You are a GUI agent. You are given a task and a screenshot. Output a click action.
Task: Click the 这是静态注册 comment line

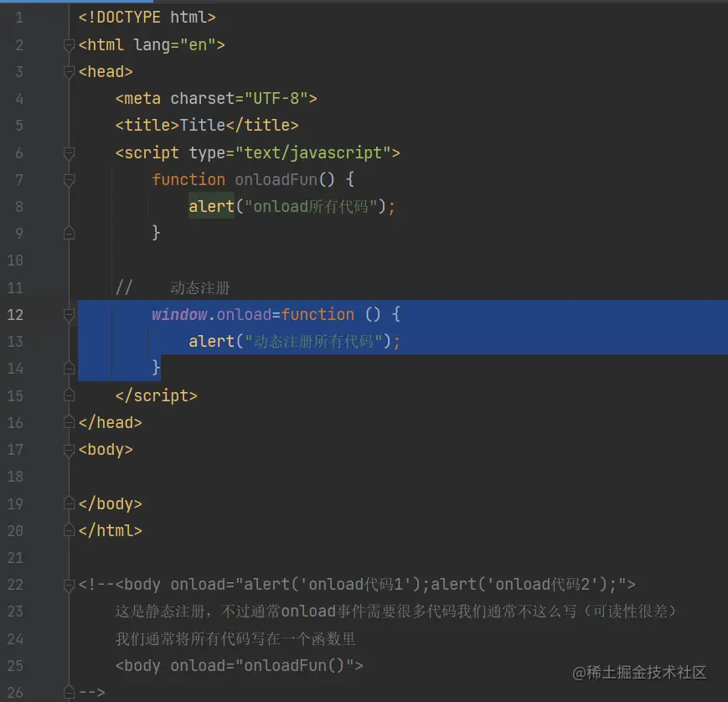pos(395,611)
